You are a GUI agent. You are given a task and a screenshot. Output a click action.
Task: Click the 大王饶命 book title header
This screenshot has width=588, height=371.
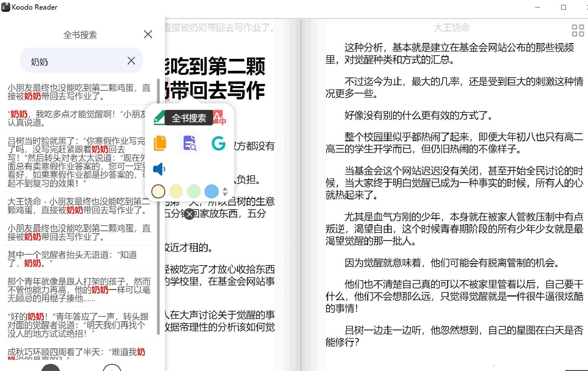click(451, 28)
